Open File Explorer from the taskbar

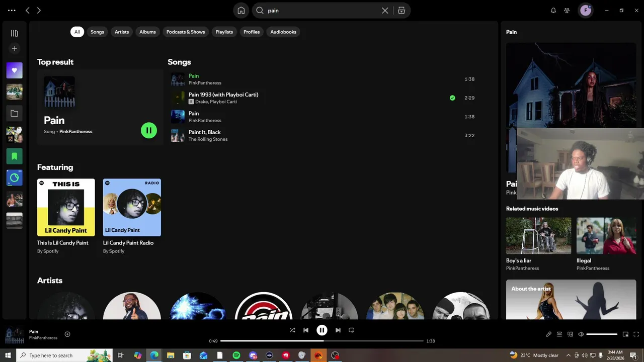coord(171,355)
